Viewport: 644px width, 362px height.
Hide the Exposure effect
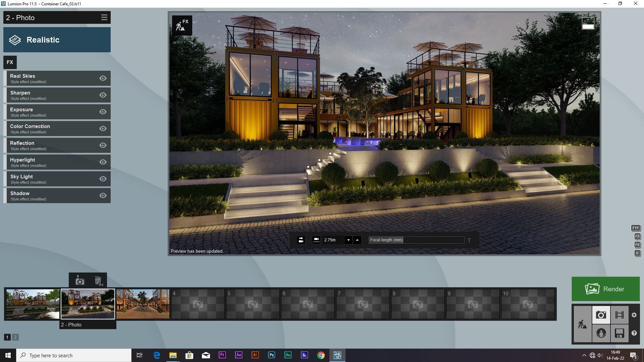coord(103,112)
